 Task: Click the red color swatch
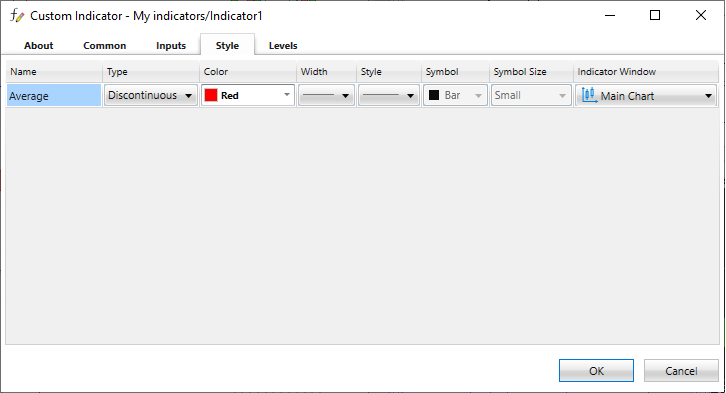(x=211, y=95)
